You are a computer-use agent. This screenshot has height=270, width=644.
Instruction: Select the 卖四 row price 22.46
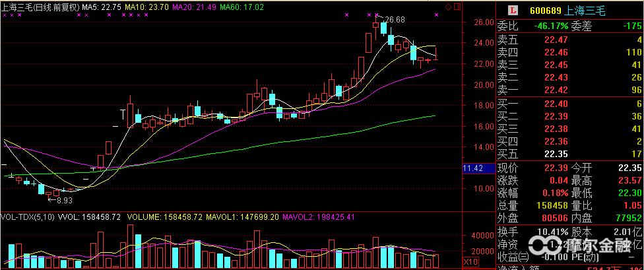click(557, 52)
